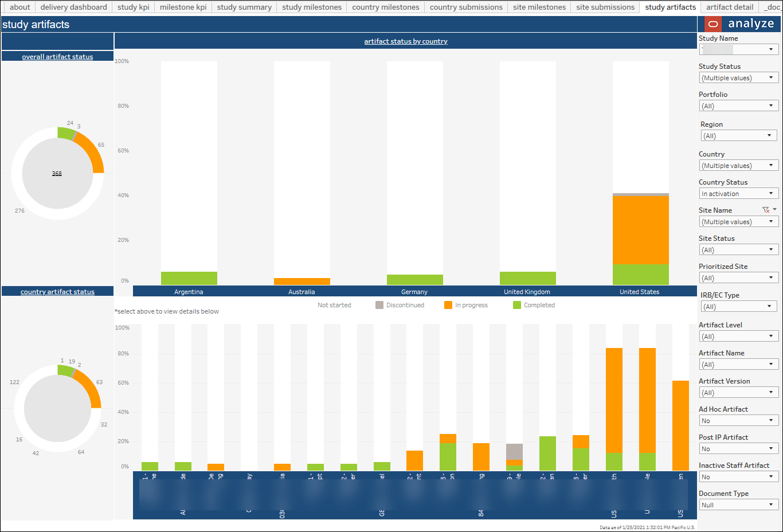Change the Ad Hoc Artifact filter
Viewport: 783px width, 532px height.
738,421
